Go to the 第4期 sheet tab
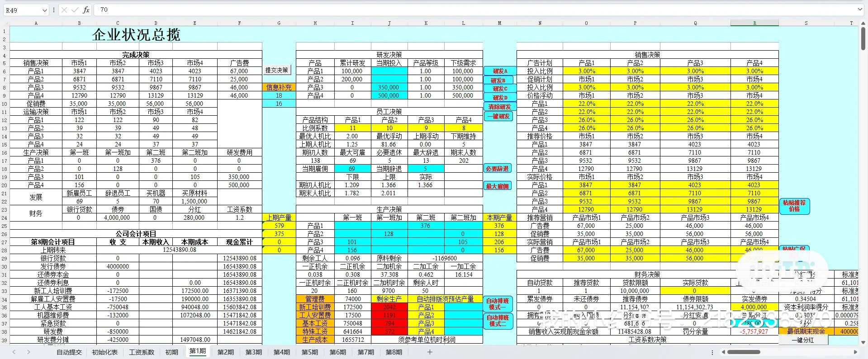 pos(281,352)
